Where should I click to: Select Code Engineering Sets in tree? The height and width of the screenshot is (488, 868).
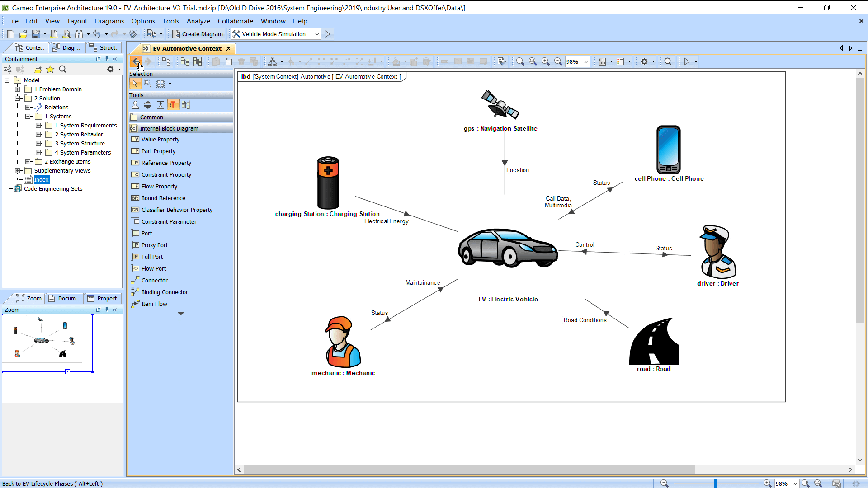(53, 188)
